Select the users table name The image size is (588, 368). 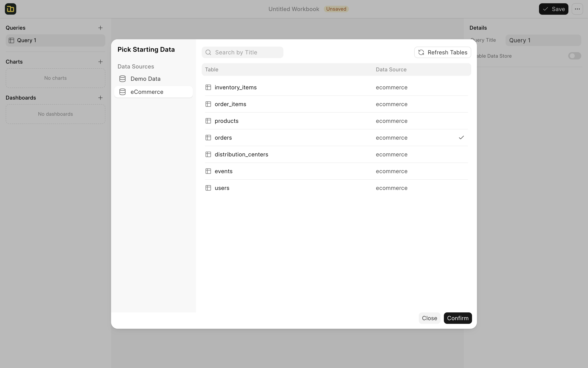click(x=222, y=188)
